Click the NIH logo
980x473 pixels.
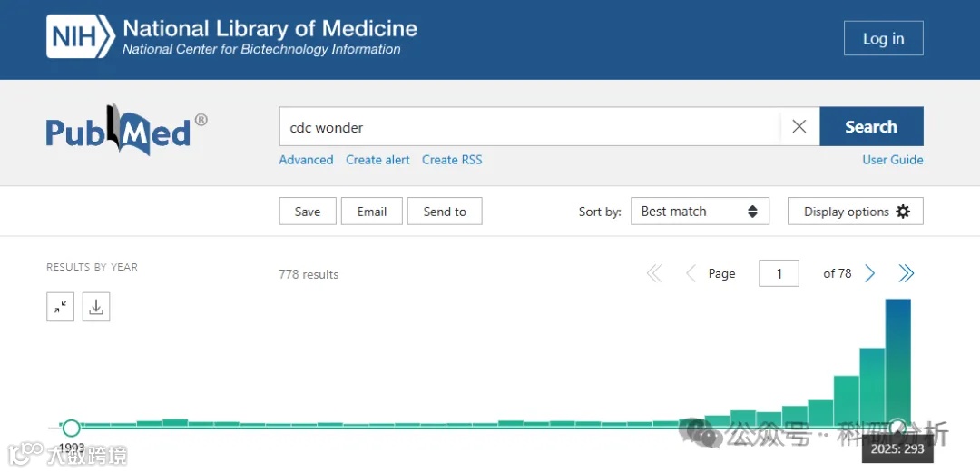(x=82, y=37)
